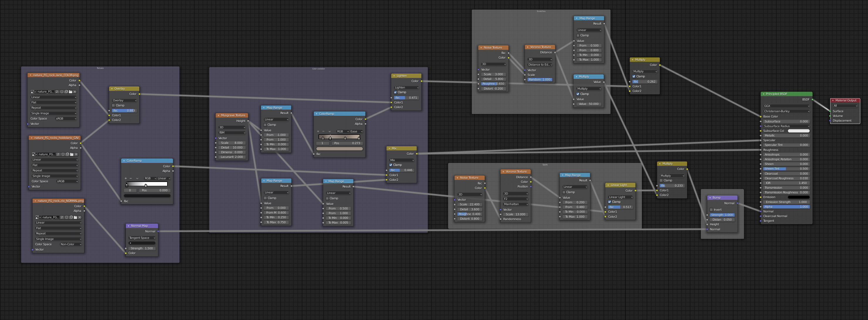
Task: Collapse the Principled BSDF node triangle
Action: (x=764, y=94)
